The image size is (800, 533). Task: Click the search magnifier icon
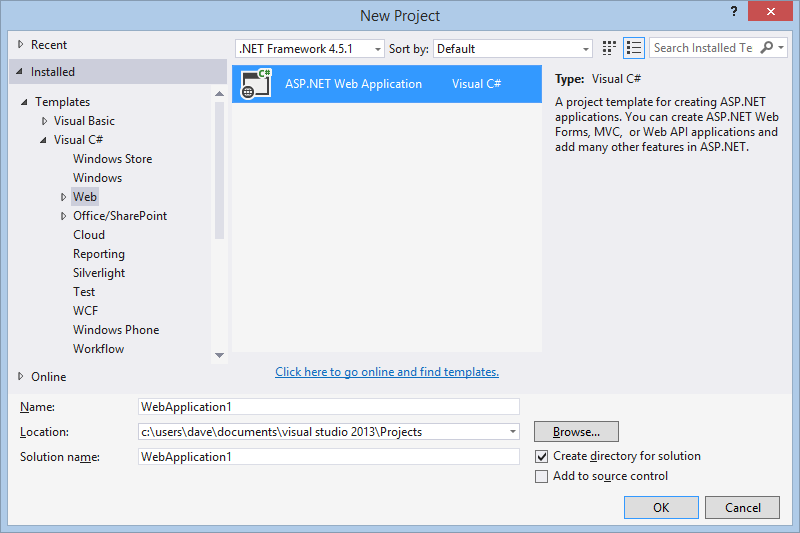[766, 47]
